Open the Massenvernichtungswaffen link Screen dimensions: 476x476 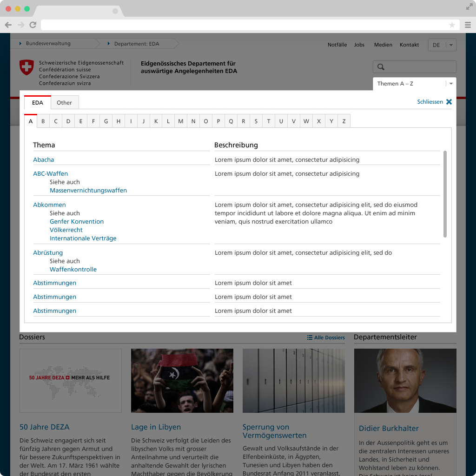point(88,190)
